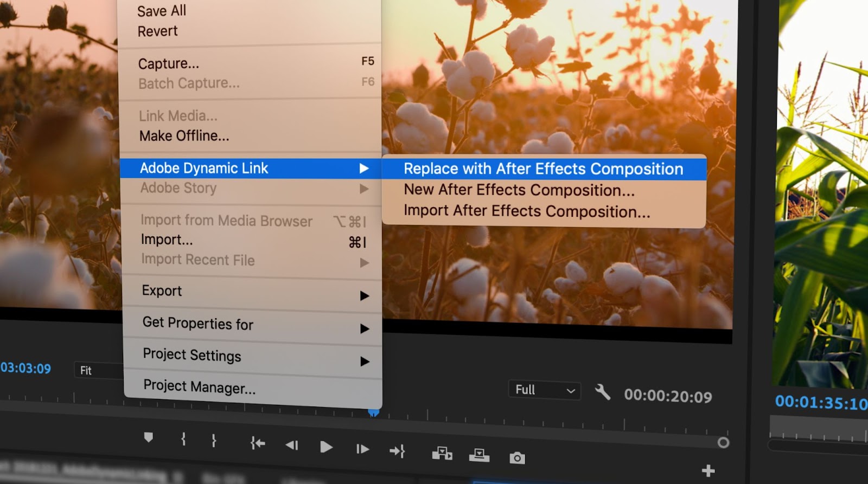Click the zoom scroll bar end handle
The height and width of the screenshot is (484, 868).
723,443
